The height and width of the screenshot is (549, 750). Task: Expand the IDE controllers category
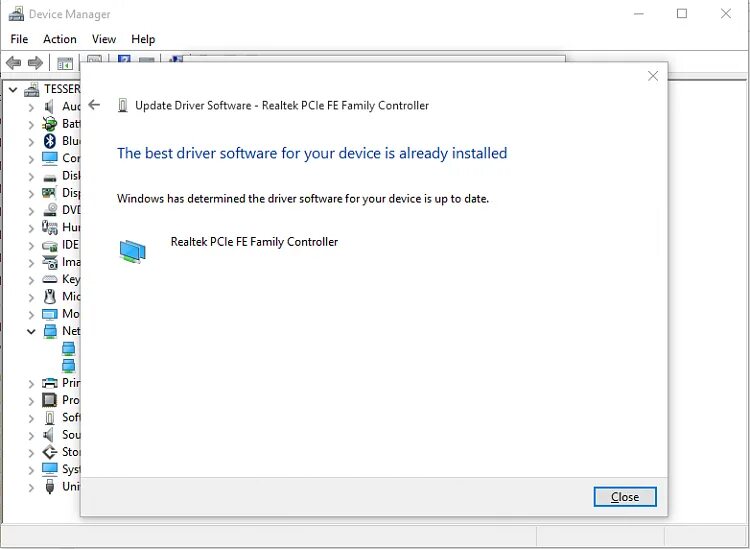[x=31, y=246]
